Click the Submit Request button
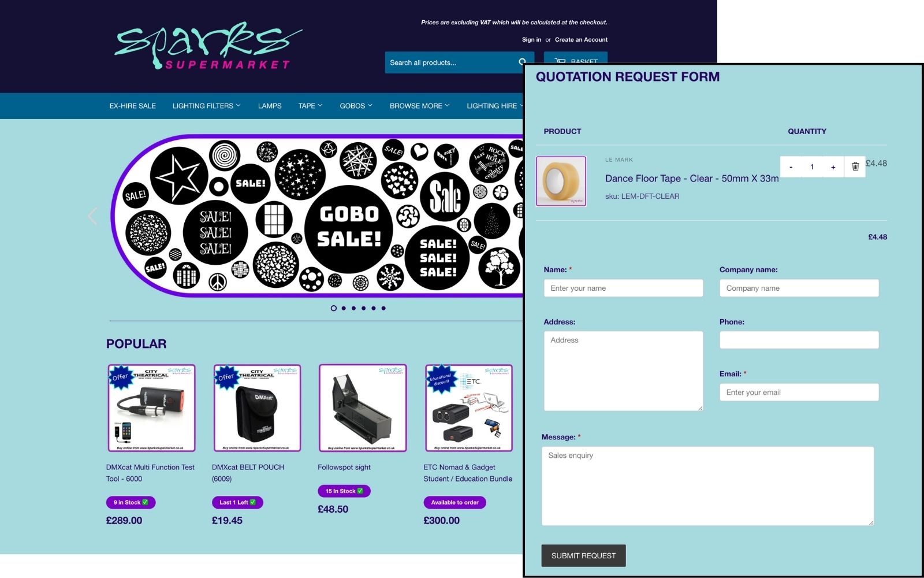 click(583, 555)
